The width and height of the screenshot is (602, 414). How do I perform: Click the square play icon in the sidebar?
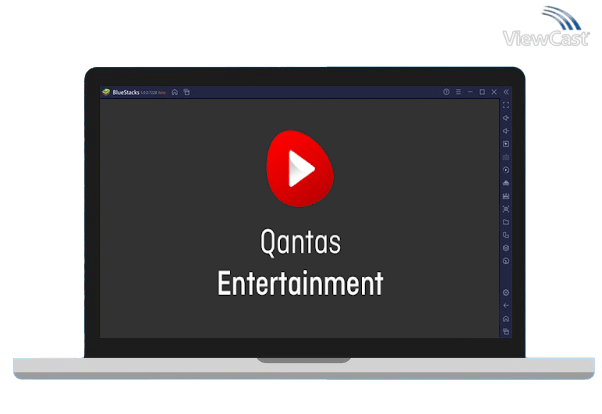[x=506, y=144]
